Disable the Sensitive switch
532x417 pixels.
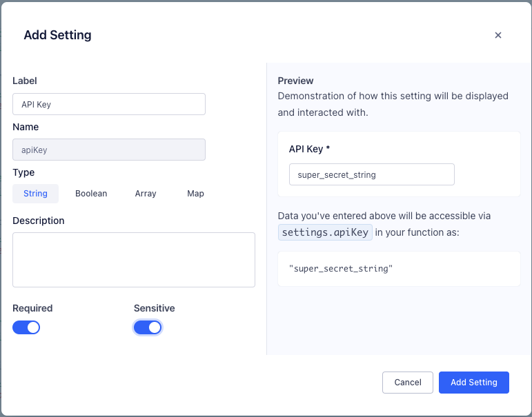[x=148, y=327]
